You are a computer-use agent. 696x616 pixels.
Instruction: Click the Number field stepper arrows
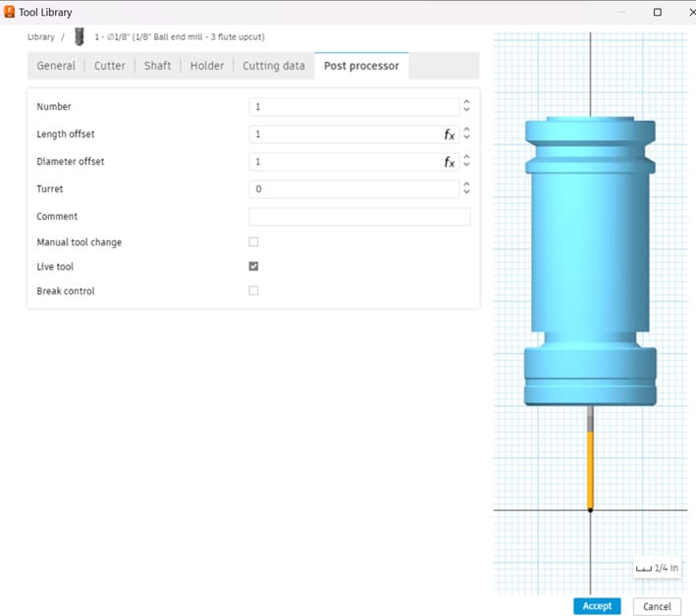point(466,106)
